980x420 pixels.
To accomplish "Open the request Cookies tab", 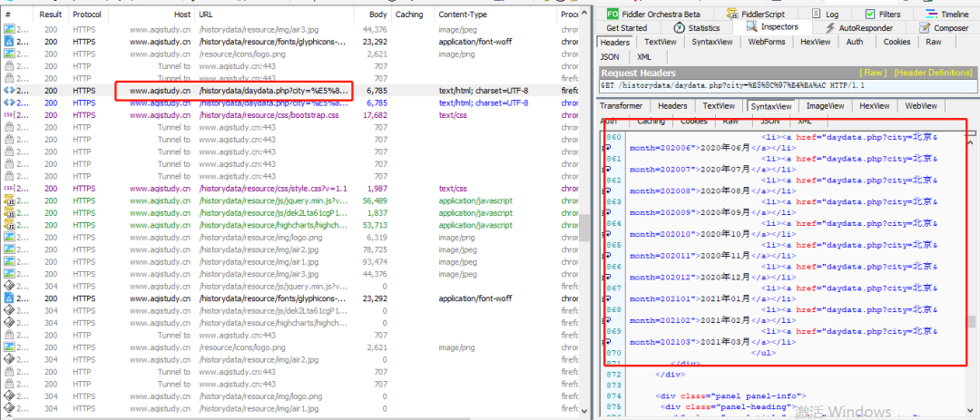I will pyautogui.click(x=897, y=42).
